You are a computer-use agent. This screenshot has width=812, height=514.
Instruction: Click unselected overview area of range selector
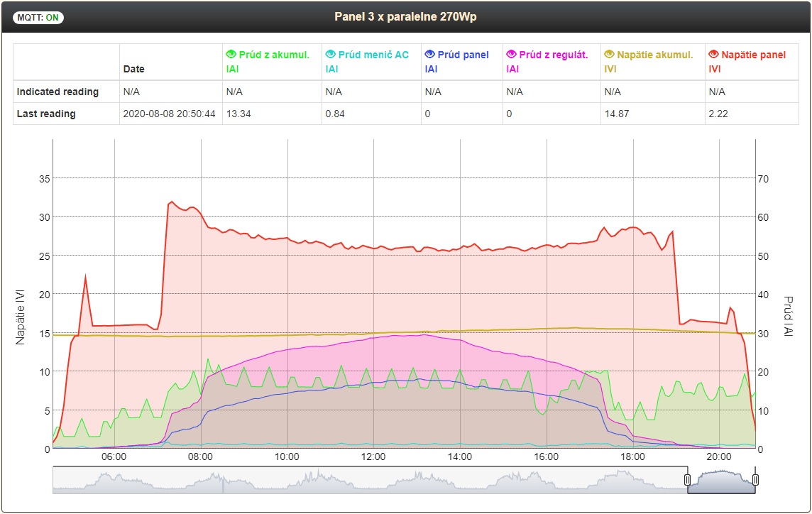pyautogui.click(x=370, y=481)
